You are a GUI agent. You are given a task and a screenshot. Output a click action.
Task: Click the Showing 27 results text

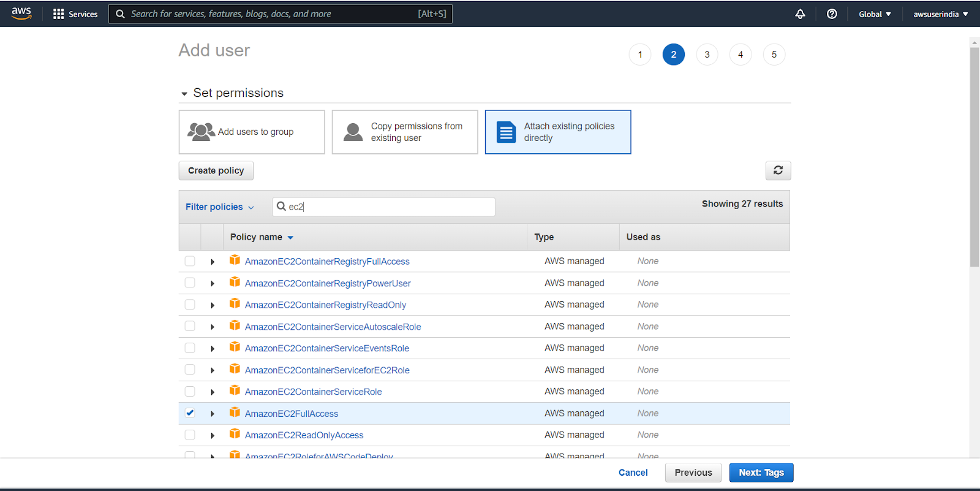tap(742, 204)
